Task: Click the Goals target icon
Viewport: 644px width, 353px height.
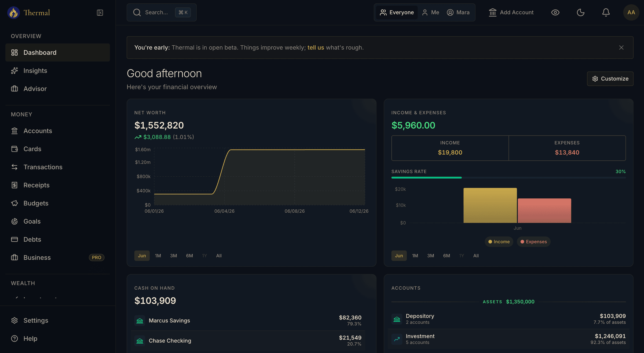Action: [14, 221]
